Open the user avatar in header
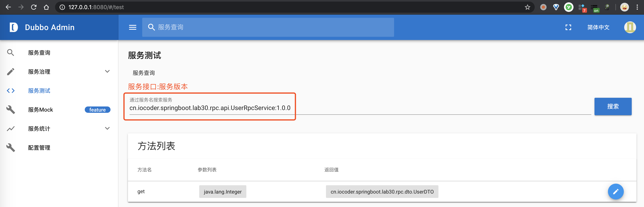This screenshot has width=644, height=207. point(630,27)
